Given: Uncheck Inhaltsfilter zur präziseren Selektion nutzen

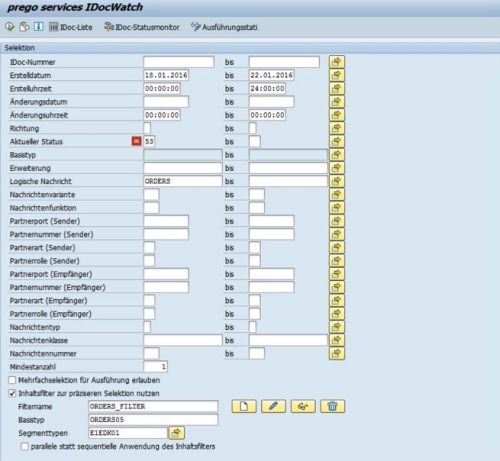Looking at the screenshot, I should click(x=12, y=393).
